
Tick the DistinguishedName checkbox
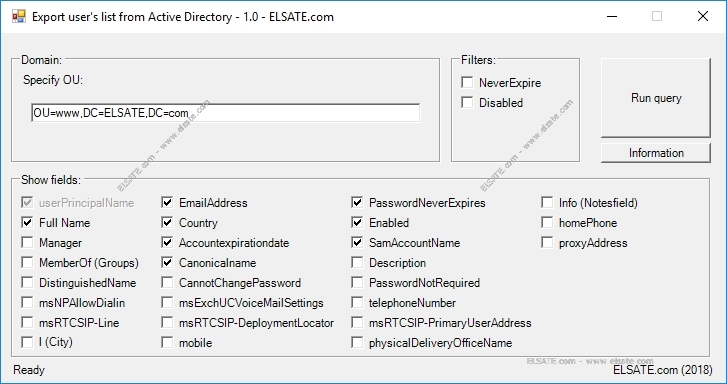[27, 282]
